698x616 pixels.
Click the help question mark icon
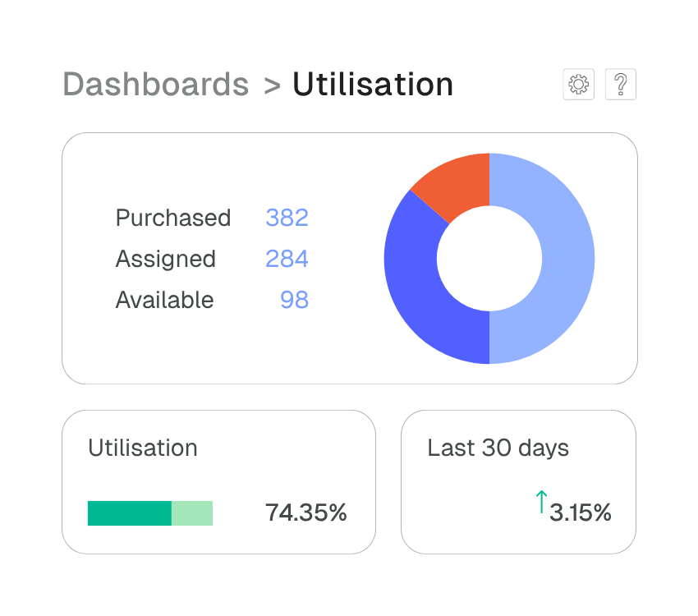coord(620,85)
